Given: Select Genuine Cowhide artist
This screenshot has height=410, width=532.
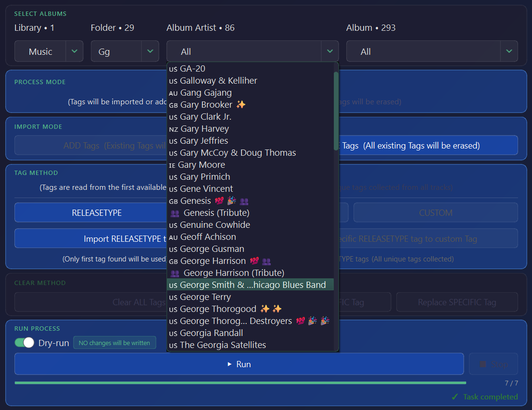Looking at the screenshot, I should coord(251,225).
